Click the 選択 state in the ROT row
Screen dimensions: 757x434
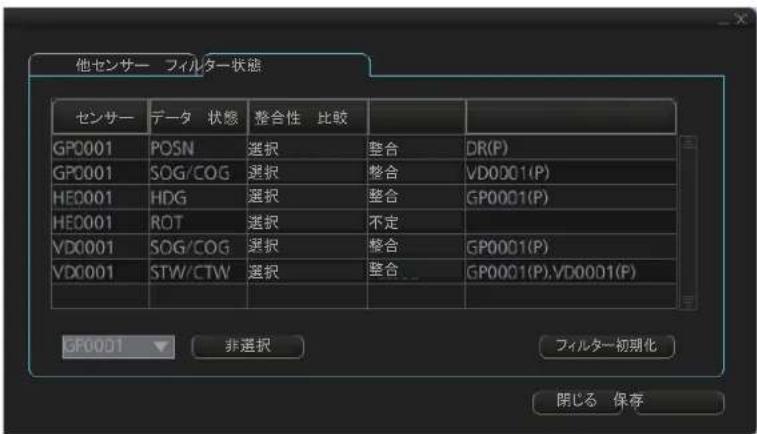pos(307,223)
